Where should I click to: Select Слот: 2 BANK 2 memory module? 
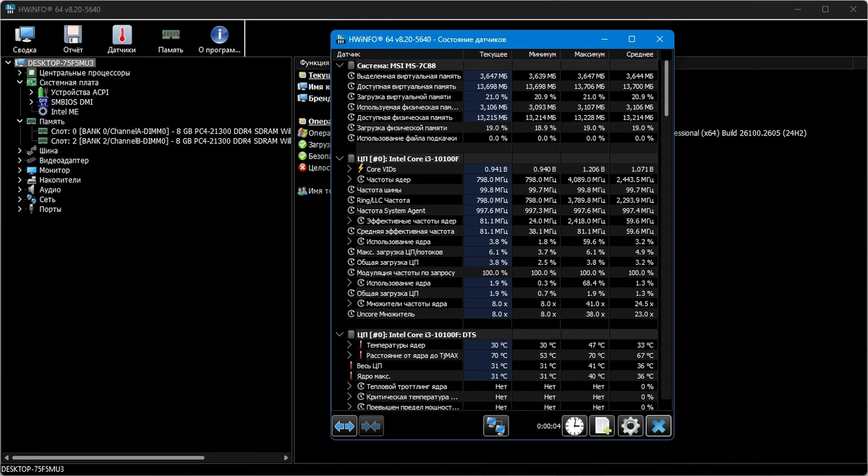pyautogui.click(x=164, y=140)
